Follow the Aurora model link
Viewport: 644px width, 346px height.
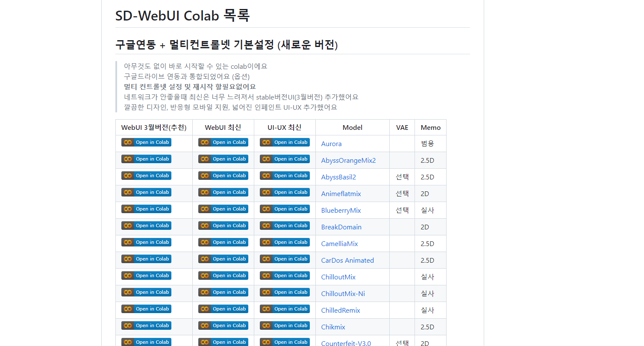pyautogui.click(x=331, y=144)
